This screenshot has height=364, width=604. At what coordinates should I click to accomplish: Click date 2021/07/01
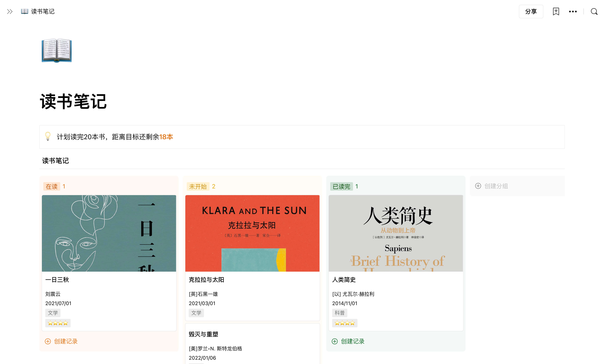click(x=58, y=303)
